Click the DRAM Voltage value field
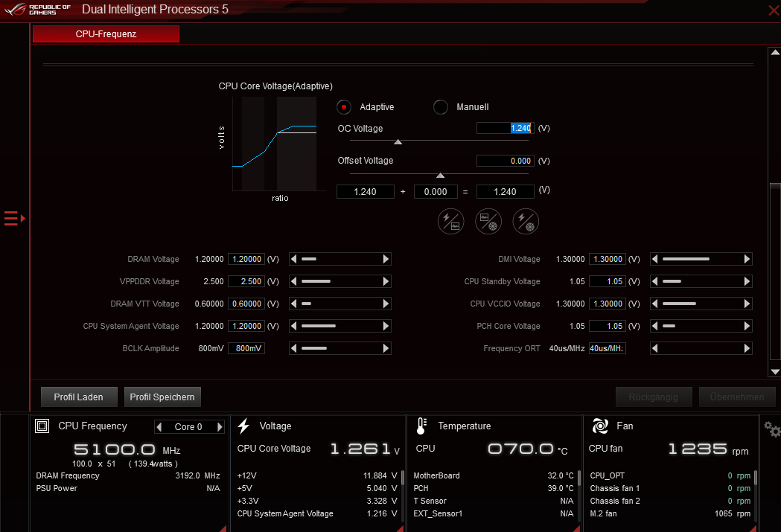 pos(246,259)
